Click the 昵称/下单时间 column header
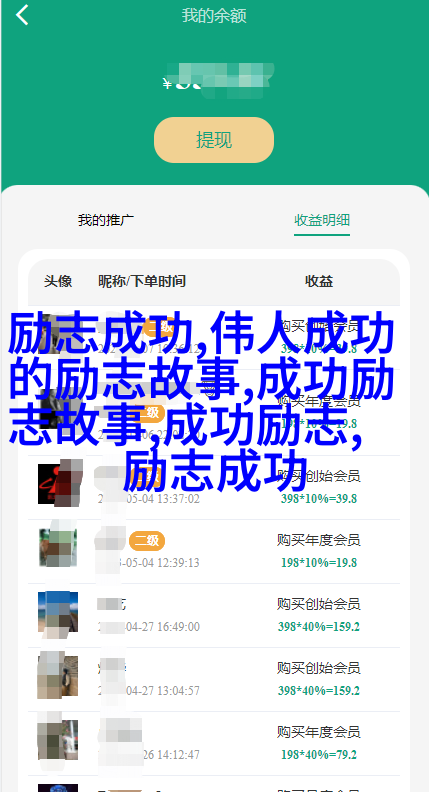The width and height of the screenshot is (429, 792). click(x=142, y=281)
